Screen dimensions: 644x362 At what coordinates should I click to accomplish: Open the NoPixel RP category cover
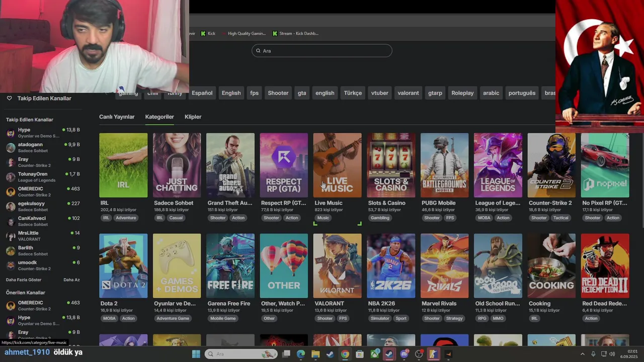[x=605, y=165]
